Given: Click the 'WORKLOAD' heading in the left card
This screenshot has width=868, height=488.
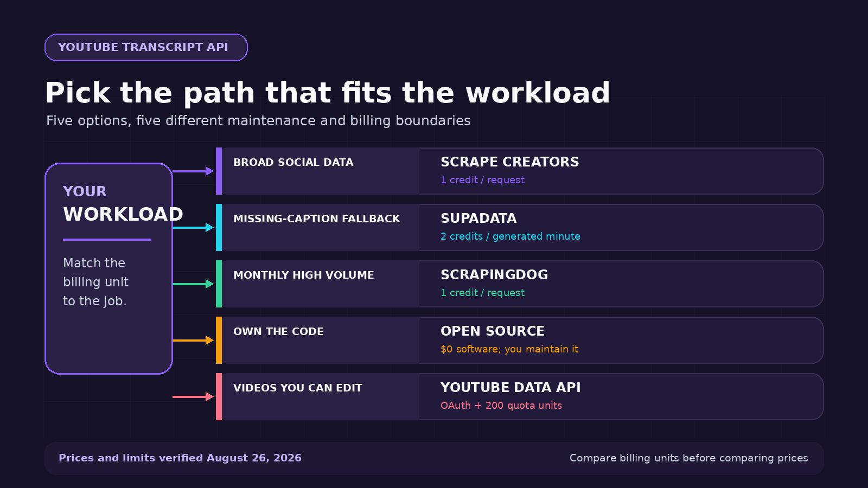Looking at the screenshot, I should pyautogui.click(x=123, y=214).
